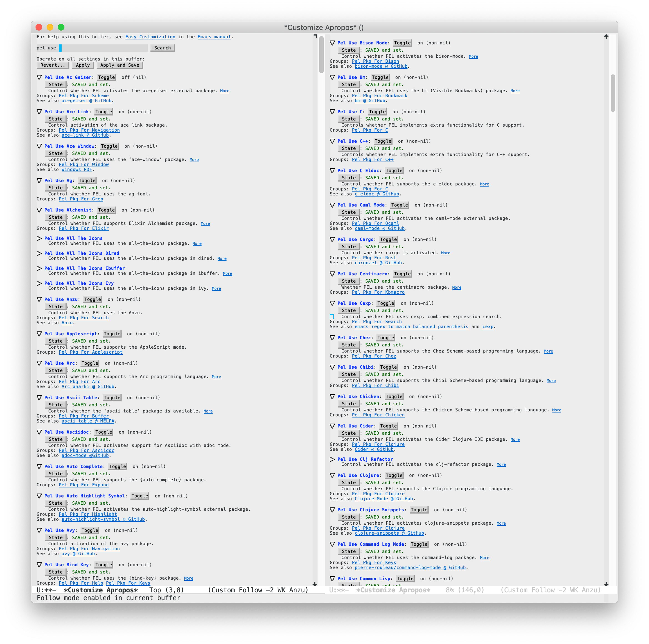Expand Pel Use All The Icons Dired
The height and width of the screenshot is (644, 649).
click(39, 253)
